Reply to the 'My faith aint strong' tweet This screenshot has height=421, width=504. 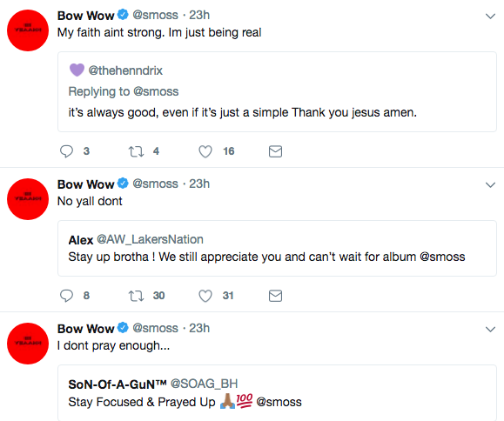pos(66,151)
